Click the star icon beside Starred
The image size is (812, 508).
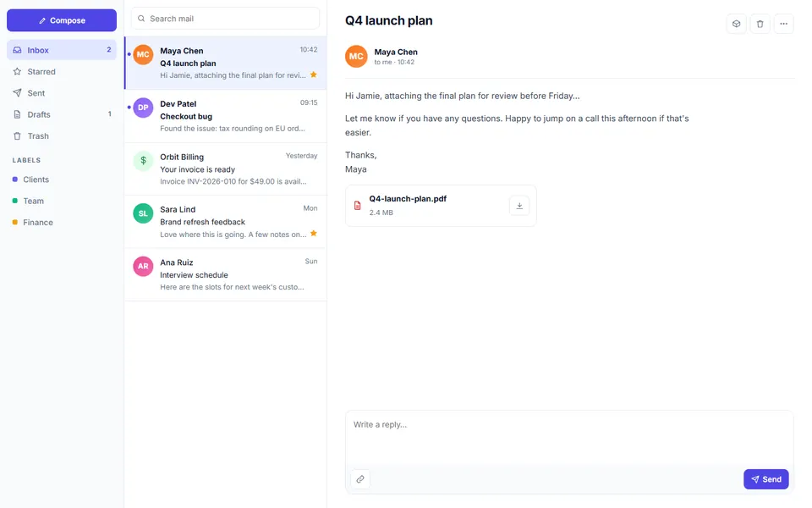(x=17, y=71)
